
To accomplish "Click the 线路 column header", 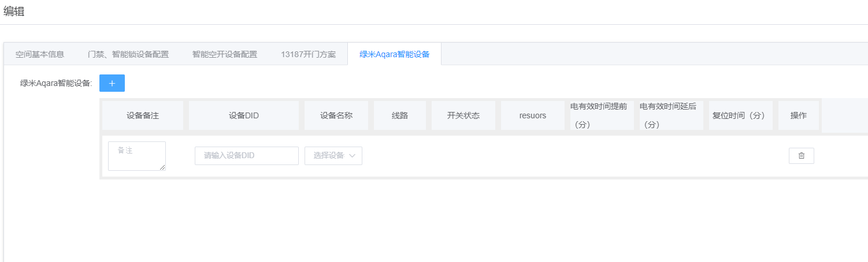I will click(x=400, y=115).
